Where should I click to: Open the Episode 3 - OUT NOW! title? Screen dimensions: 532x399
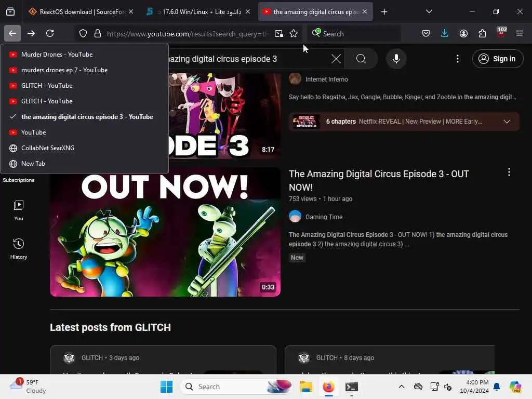379,180
